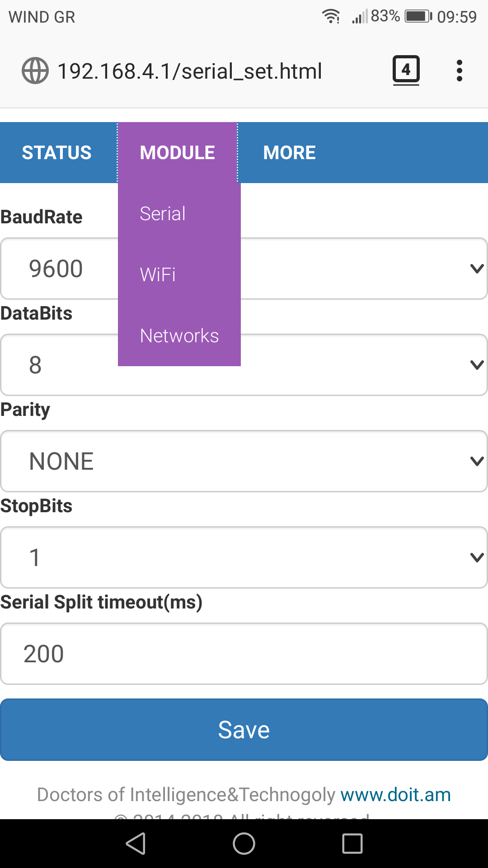The image size is (488, 868).
Task: Expand the BaudRate dropdown arrow
Action: click(x=477, y=269)
